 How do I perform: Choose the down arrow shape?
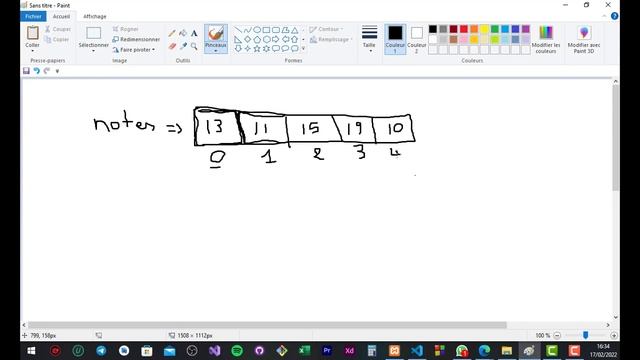click(x=238, y=49)
